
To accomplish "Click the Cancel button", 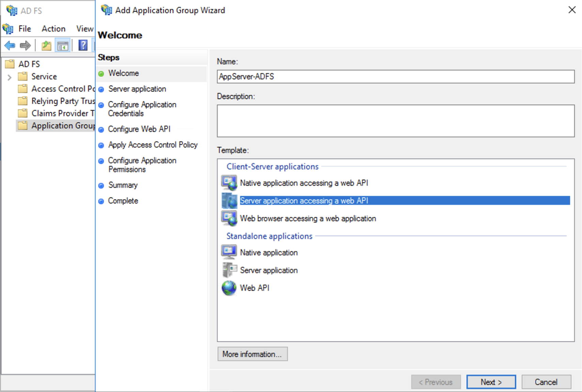I will 546,382.
